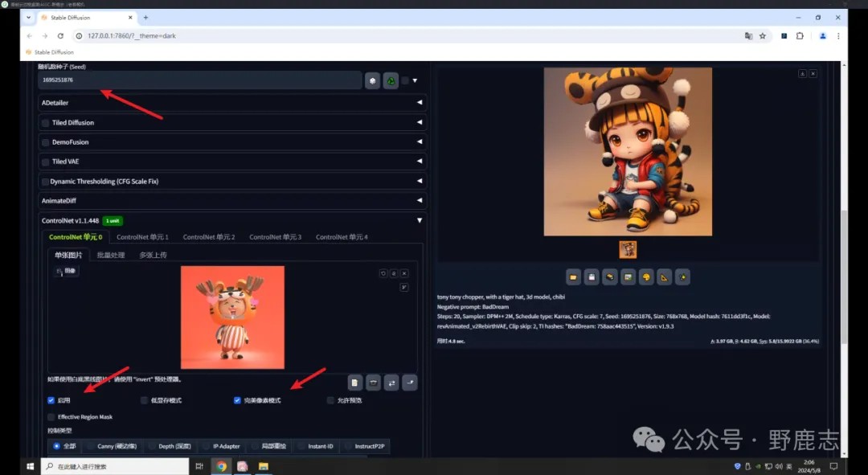The image size is (868, 475).
Task: Expand the Tiled Diffusion section arrow
Action: (419, 122)
